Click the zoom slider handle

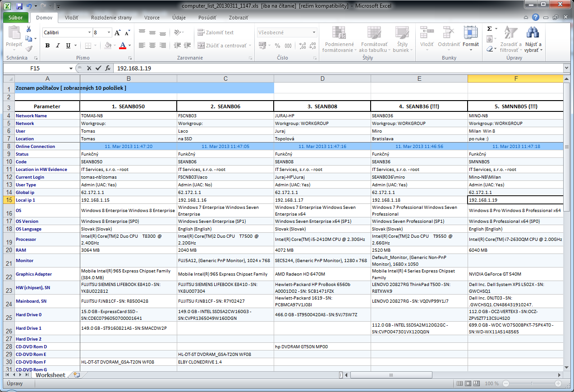[531, 383]
